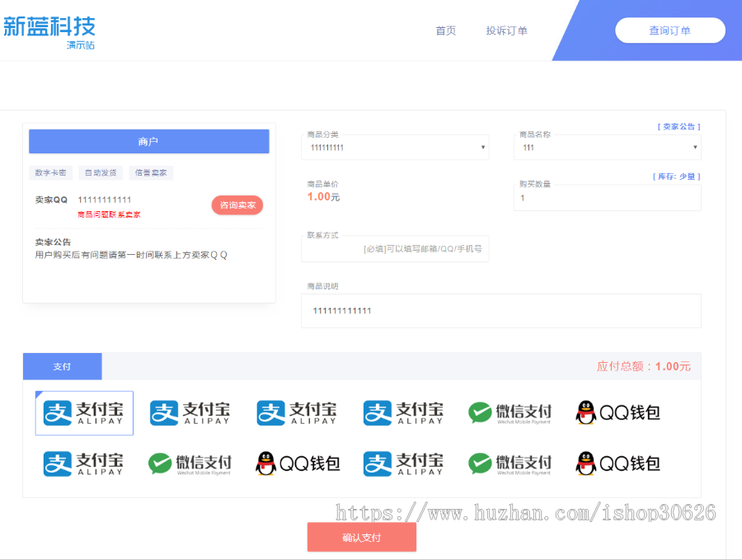Click the 咨询卖家 button
The image size is (742, 560).
(x=237, y=205)
